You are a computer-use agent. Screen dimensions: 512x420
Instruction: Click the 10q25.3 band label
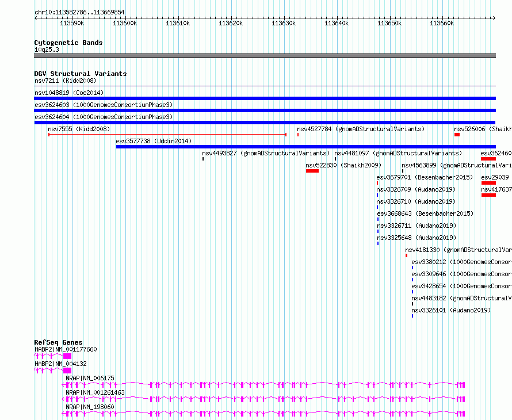[47, 49]
